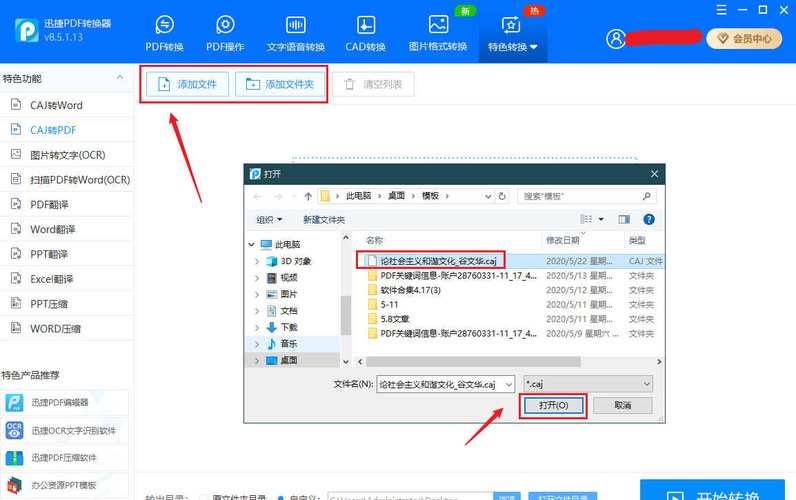
Task: Click 此电脑 in the address breadcrumb
Action: (358, 196)
